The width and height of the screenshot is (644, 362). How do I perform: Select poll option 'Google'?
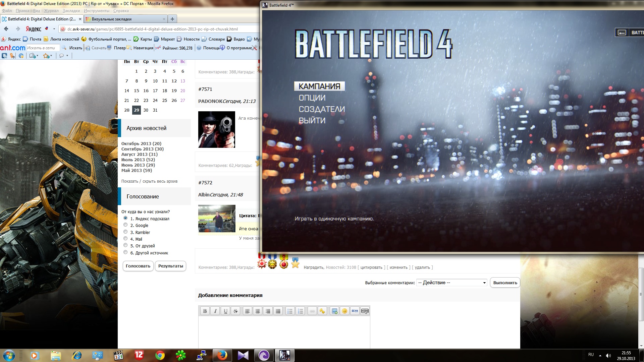(125, 225)
